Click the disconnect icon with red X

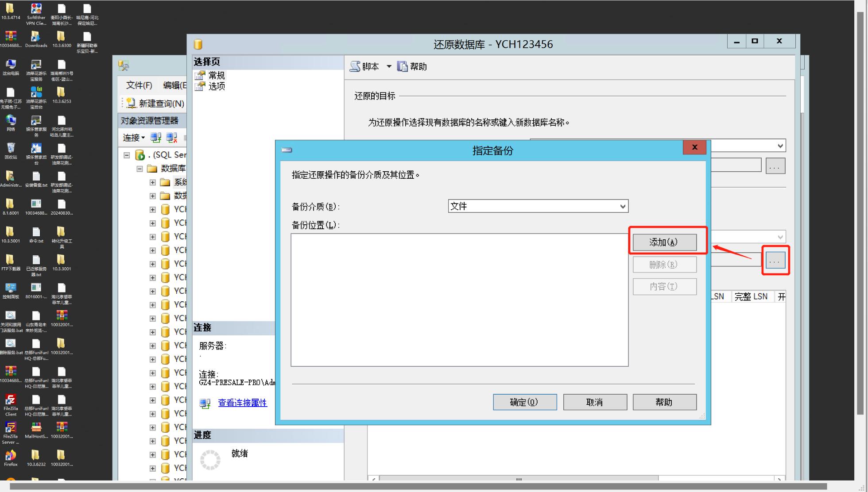coord(171,138)
